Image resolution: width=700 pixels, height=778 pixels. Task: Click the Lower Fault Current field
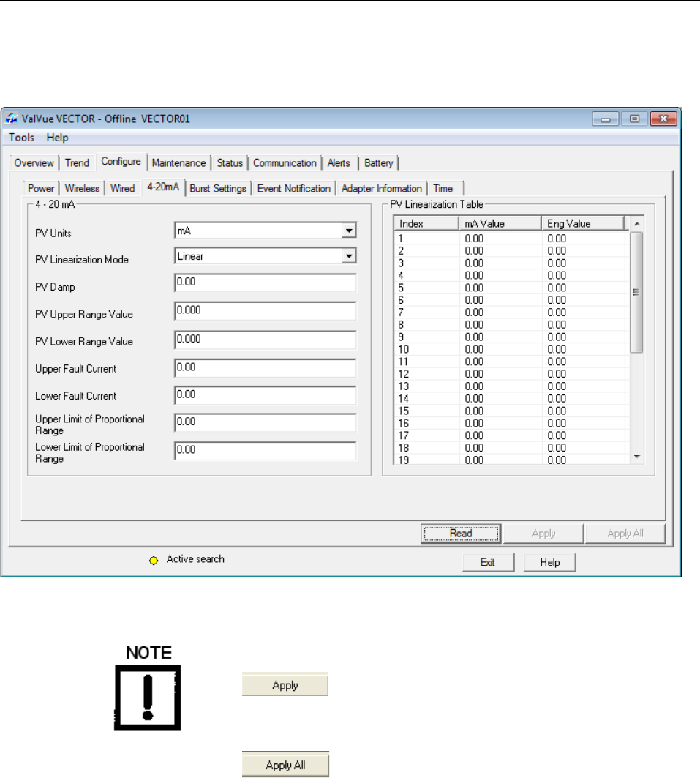coord(266,395)
